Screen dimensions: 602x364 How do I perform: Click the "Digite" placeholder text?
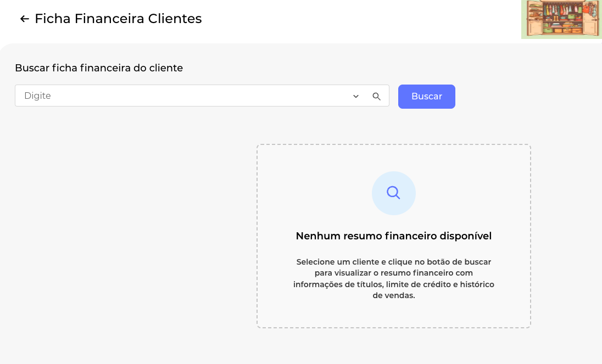coord(37,96)
